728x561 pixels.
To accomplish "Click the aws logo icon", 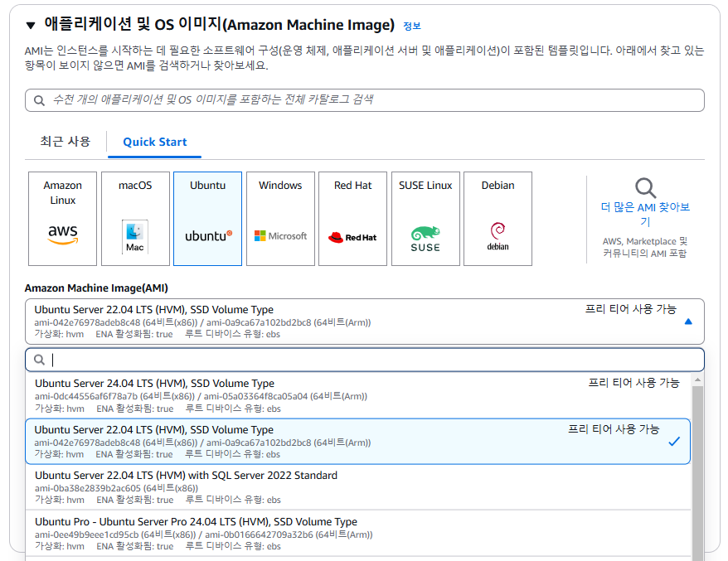I will [63, 235].
